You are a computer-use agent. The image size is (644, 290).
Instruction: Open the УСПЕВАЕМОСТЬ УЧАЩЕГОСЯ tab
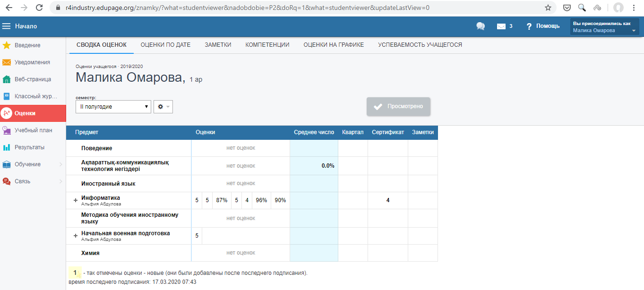coord(420,45)
